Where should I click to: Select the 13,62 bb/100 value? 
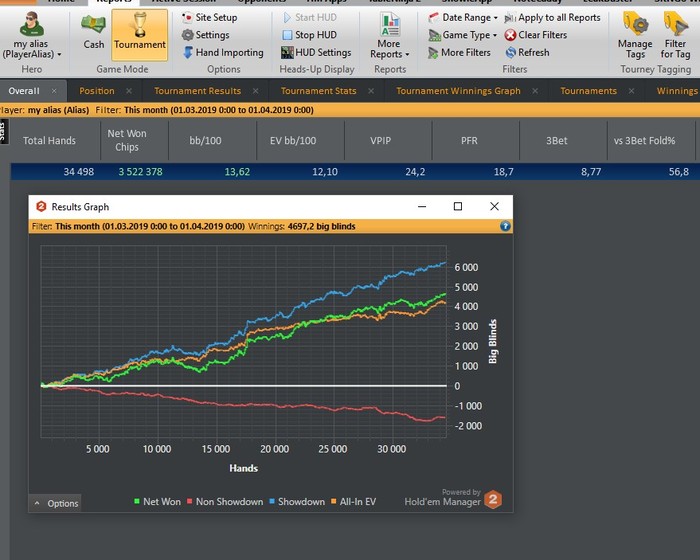pos(237,172)
